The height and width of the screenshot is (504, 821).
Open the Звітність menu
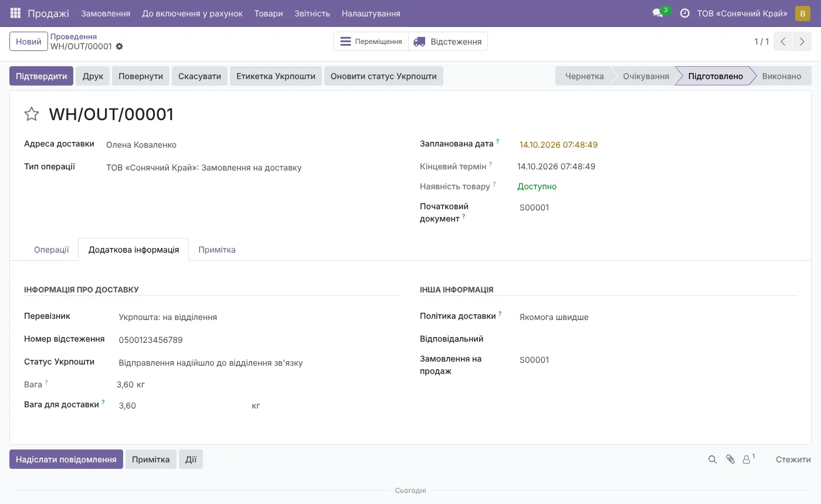tap(312, 13)
